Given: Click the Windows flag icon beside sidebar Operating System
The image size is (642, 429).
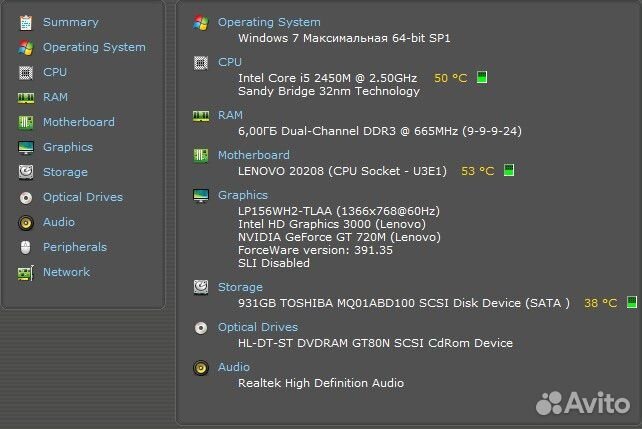Looking at the screenshot, I should 26,47.
